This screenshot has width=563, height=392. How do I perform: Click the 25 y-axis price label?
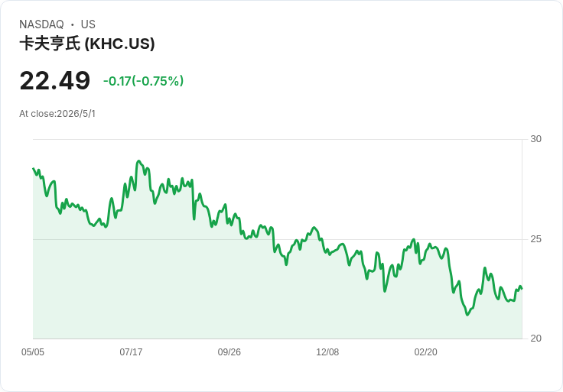coord(535,239)
